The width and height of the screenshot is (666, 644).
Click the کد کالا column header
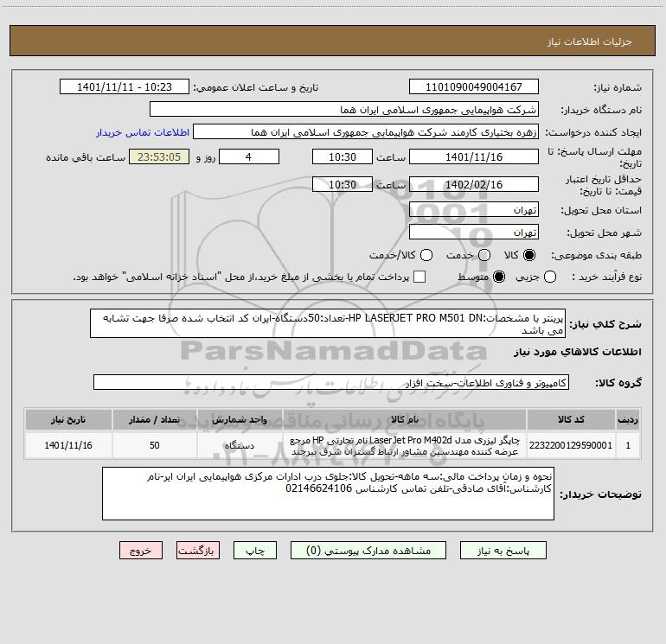click(x=571, y=419)
